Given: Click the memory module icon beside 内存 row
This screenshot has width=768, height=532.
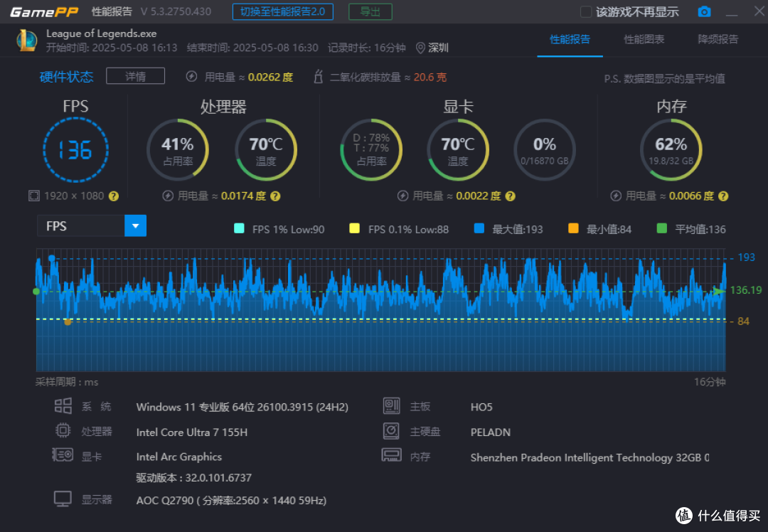Looking at the screenshot, I should (x=391, y=455).
